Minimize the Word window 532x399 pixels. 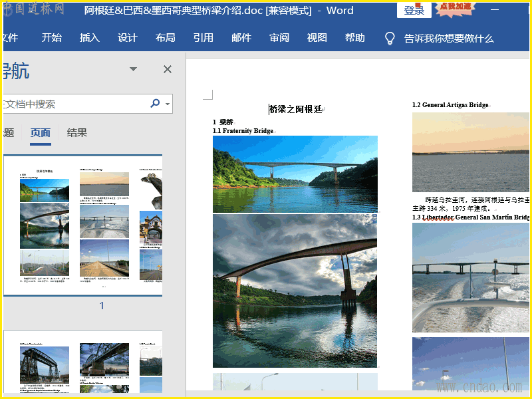(495, 10)
